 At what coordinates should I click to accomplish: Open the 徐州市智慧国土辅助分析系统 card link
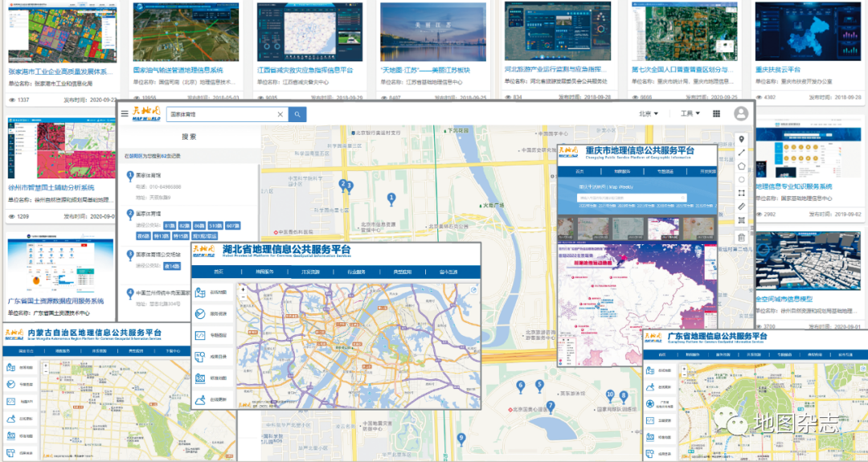pos(51,187)
